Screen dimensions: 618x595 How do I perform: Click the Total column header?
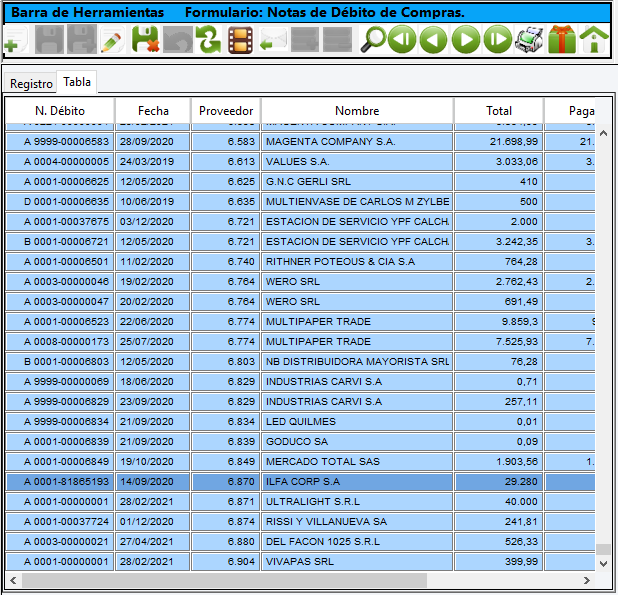pyautogui.click(x=499, y=111)
